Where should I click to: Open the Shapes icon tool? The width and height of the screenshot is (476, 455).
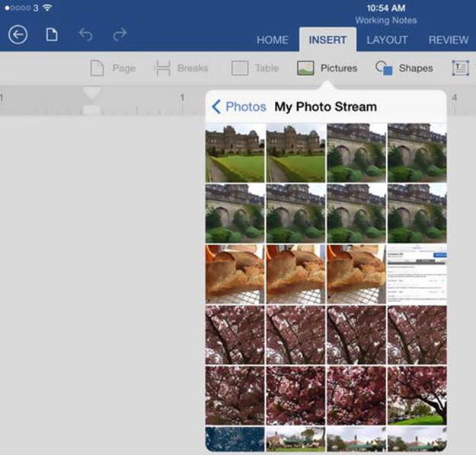(384, 68)
